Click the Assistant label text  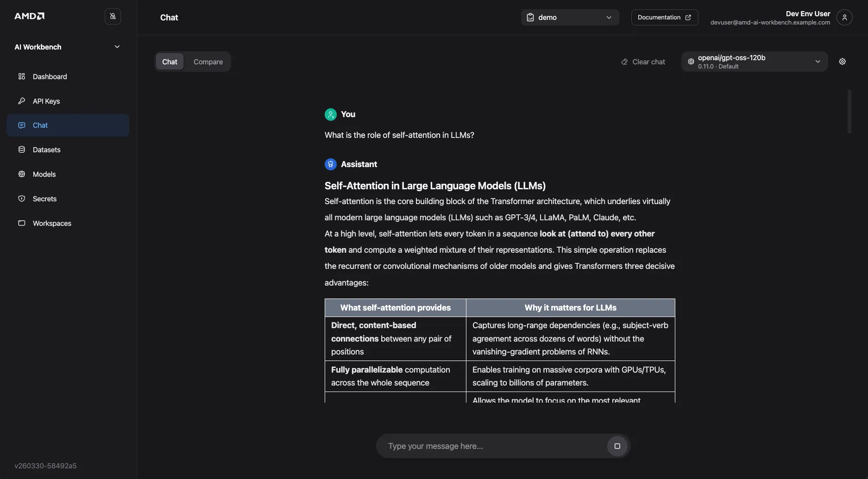pyautogui.click(x=359, y=164)
